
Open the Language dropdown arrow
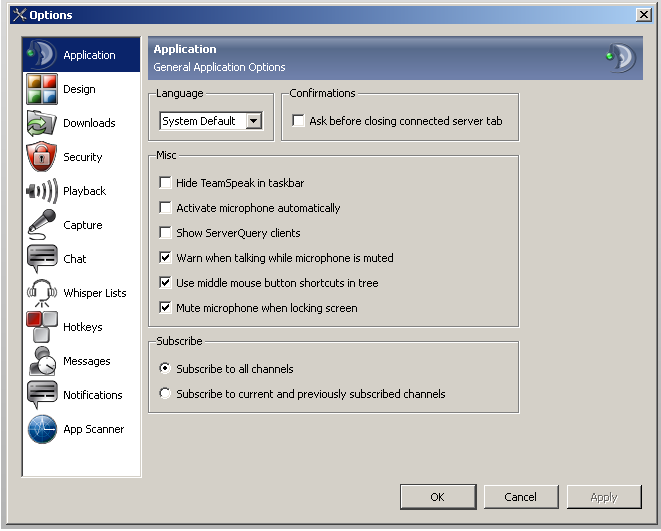[253, 121]
